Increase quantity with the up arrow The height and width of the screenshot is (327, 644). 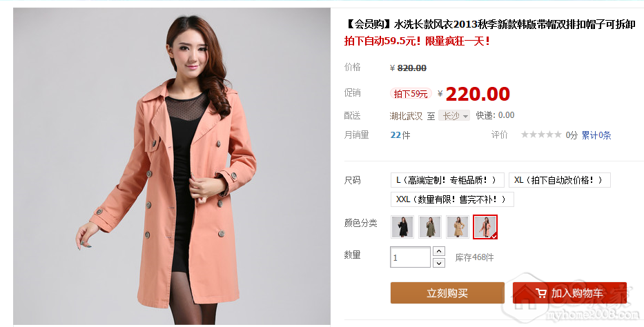coord(438,251)
